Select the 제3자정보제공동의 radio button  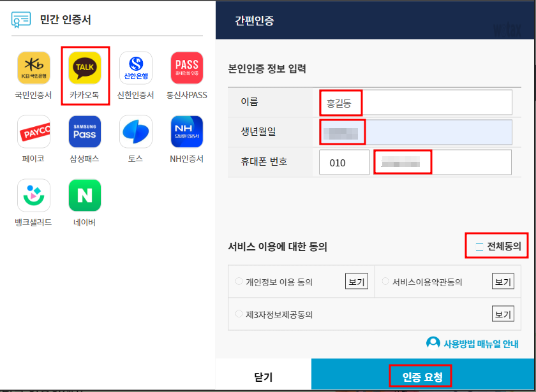[x=239, y=314]
